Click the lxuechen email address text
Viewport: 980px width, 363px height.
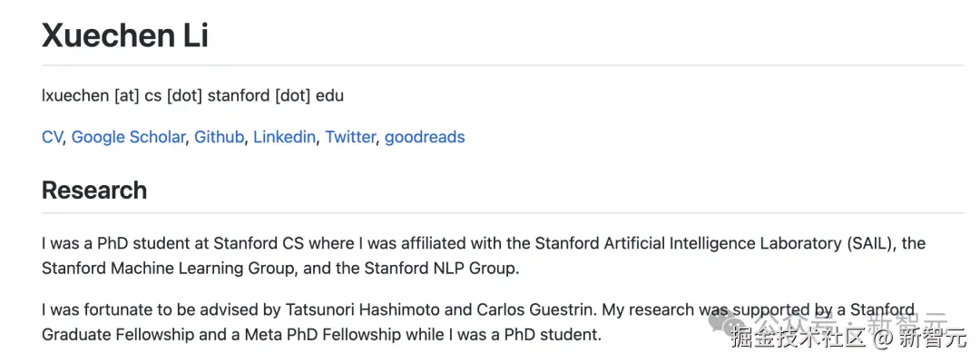(x=192, y=95)
